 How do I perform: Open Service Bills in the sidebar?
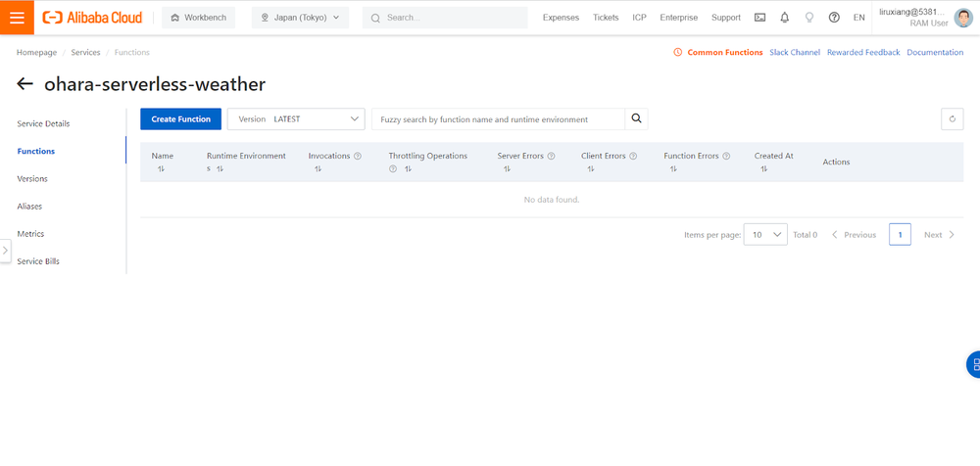(x=38, y=261)
